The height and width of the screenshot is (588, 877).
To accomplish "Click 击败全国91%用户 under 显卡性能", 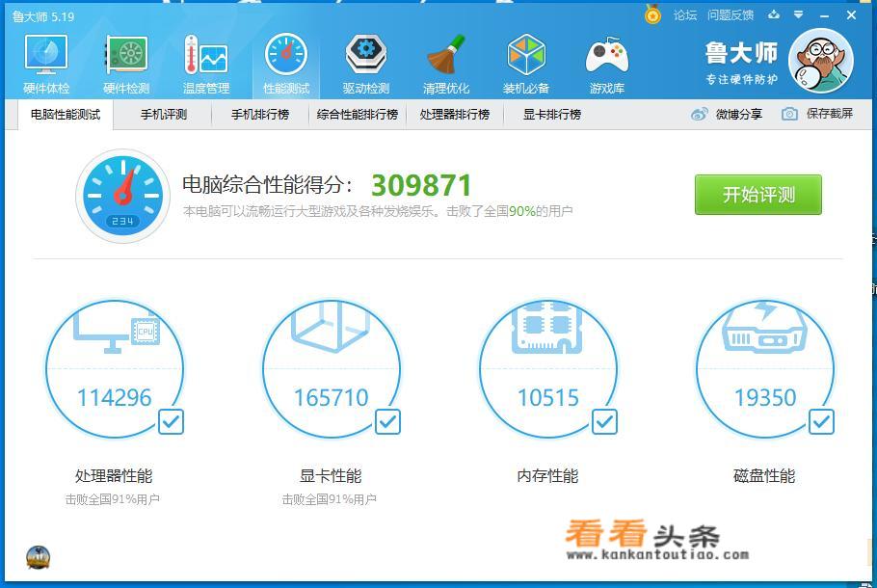I will tap(329, 499).
